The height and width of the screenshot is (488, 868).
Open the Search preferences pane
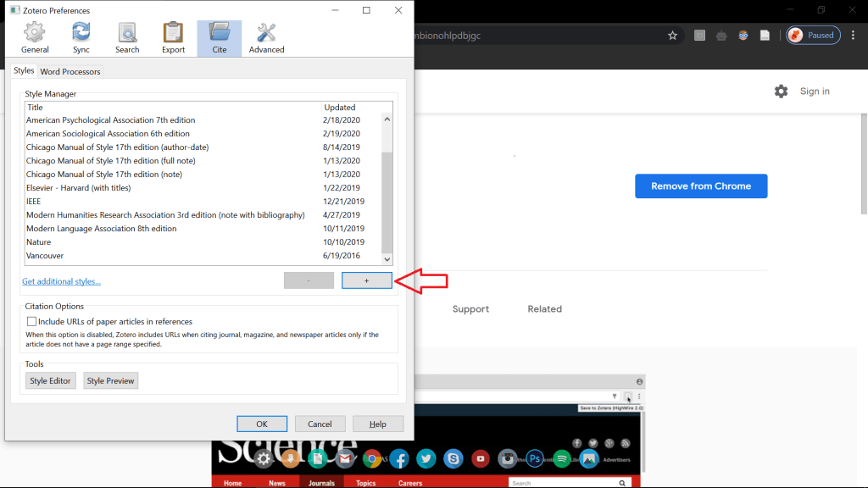[x=127, y=39]
